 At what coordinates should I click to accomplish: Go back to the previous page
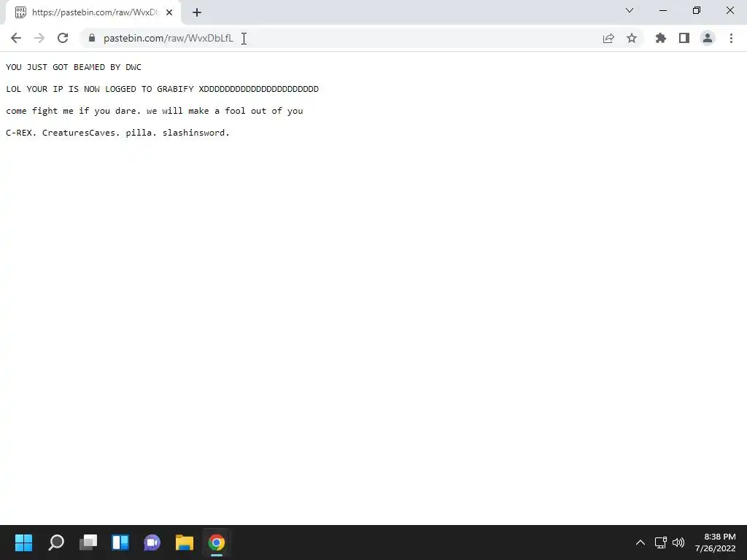[x=16, y=38]
